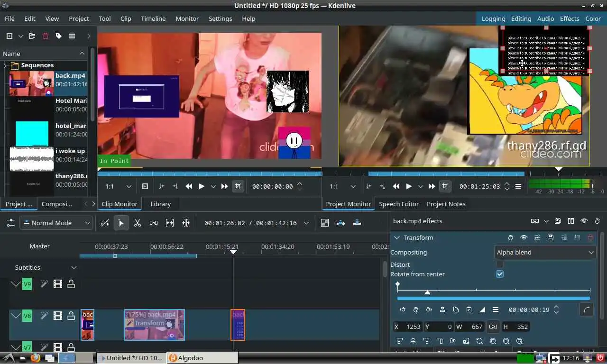Viewport: 607px width, 364px height.
Task: Open Compositing Alpha blend dropdown
Action: (545, 252)
